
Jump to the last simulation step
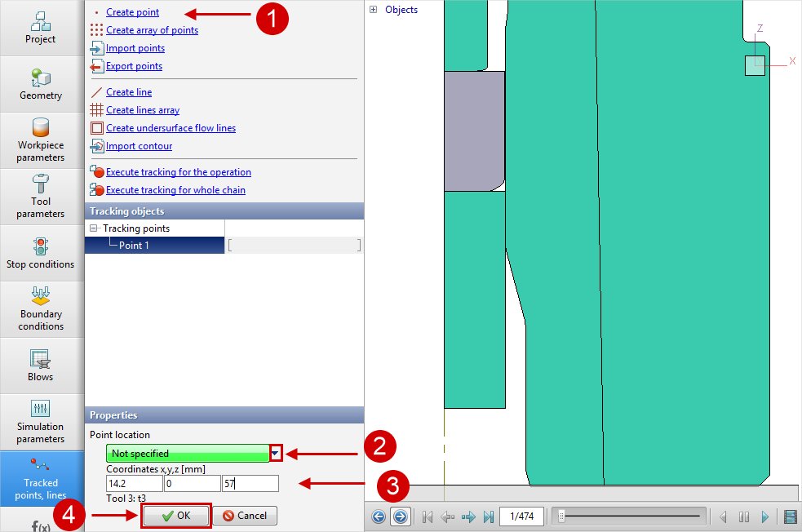pos(489,516)
